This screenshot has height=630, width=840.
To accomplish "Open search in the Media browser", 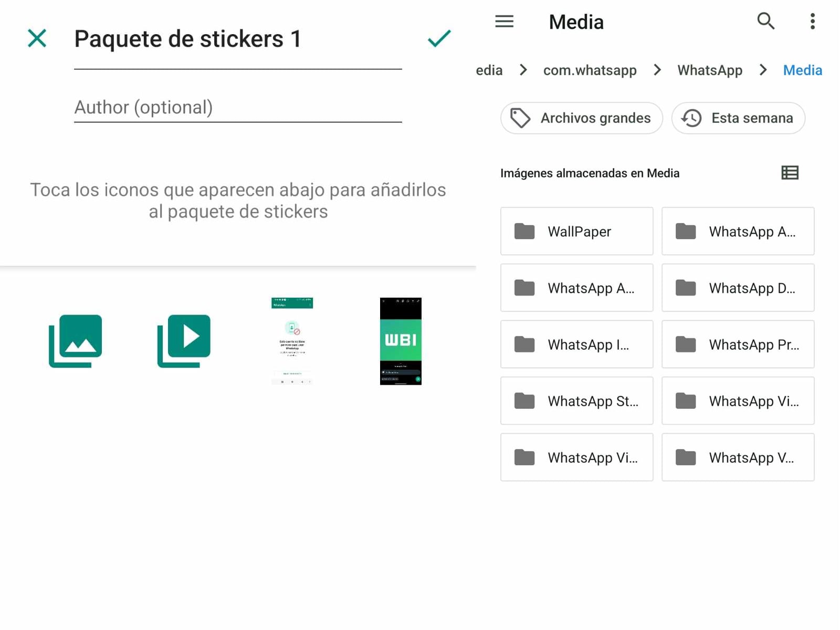I will click(766, 22).
